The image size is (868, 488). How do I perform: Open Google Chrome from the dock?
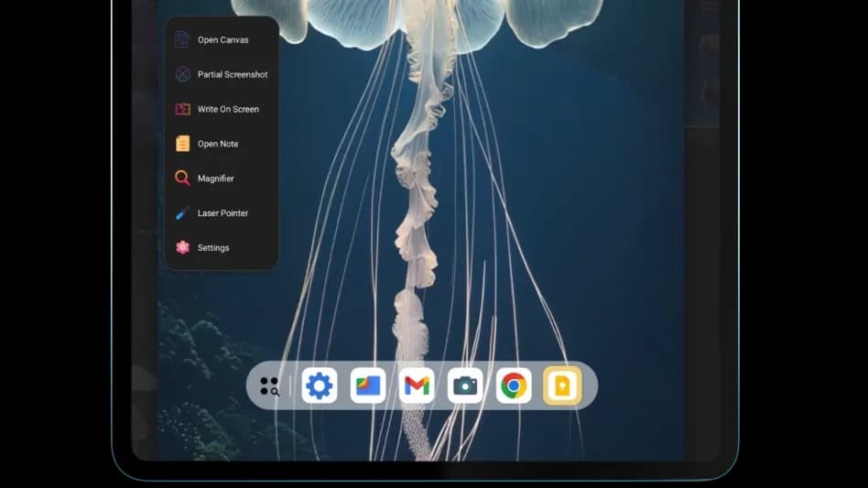click(x=514, y=386)
